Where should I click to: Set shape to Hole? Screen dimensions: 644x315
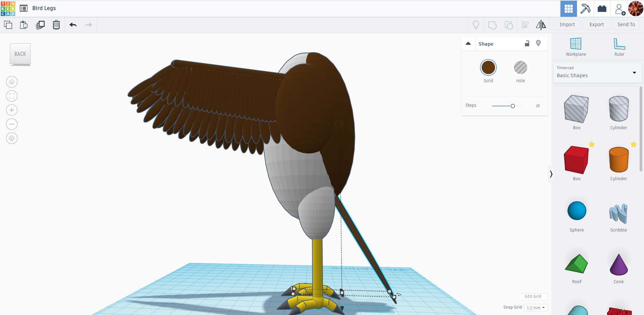tap(520, 71)
